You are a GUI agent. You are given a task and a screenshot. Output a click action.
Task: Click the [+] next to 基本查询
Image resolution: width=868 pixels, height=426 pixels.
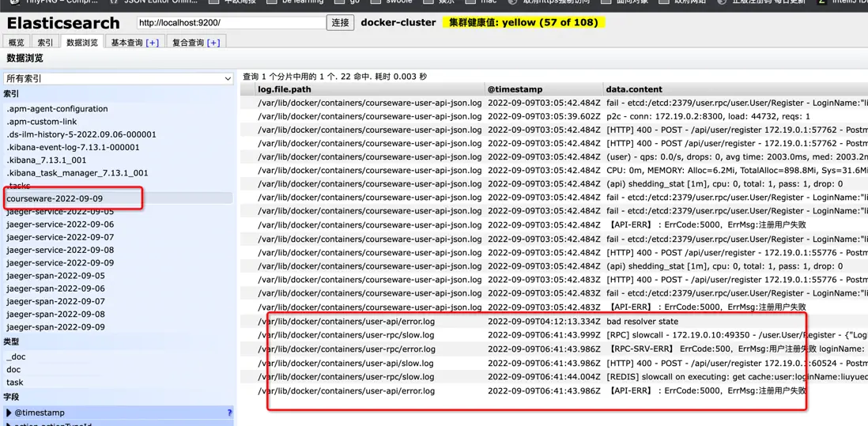[x=153, y=43]
